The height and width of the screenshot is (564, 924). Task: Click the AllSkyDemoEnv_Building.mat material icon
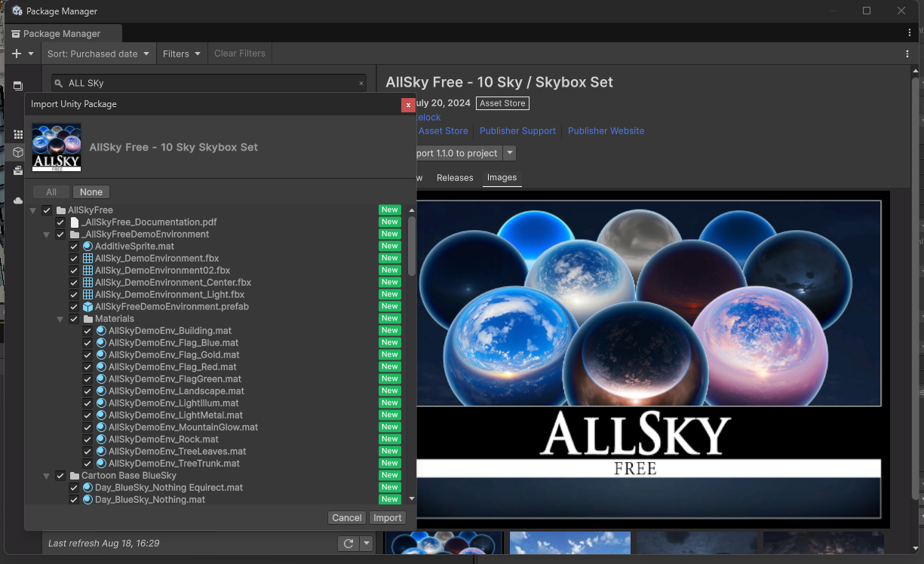tap(101, 331)
